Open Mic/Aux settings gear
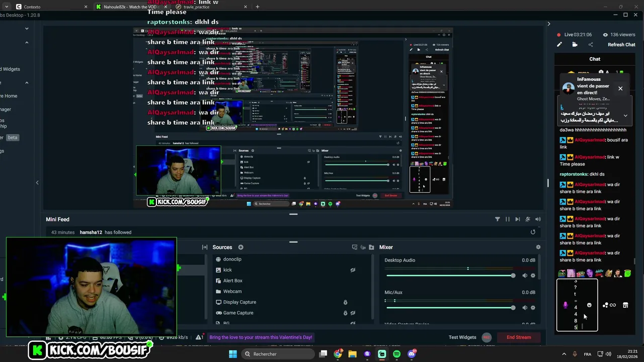 click(533, 308)
